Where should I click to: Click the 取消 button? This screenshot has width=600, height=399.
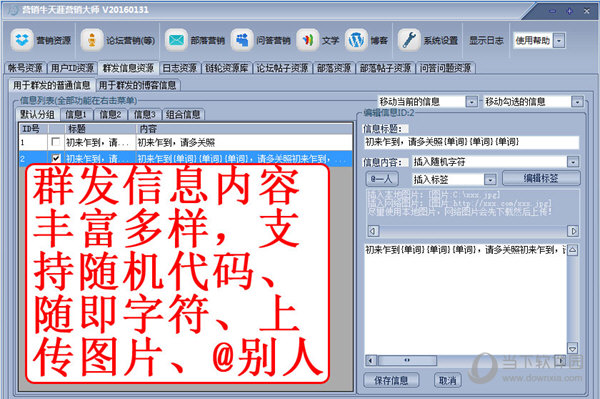447,380
